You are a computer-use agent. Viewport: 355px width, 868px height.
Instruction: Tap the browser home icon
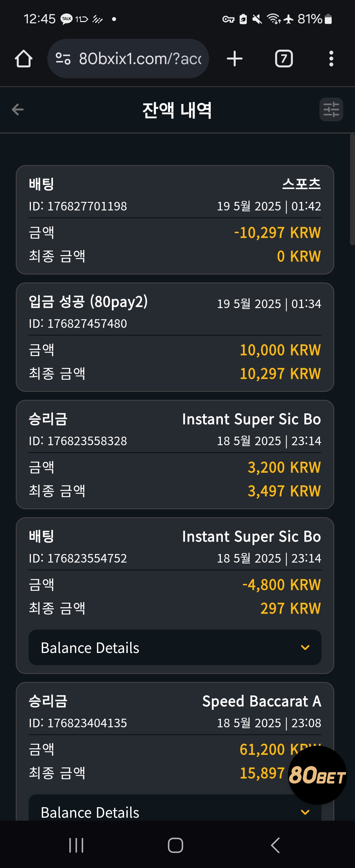[x=24, y=59]
